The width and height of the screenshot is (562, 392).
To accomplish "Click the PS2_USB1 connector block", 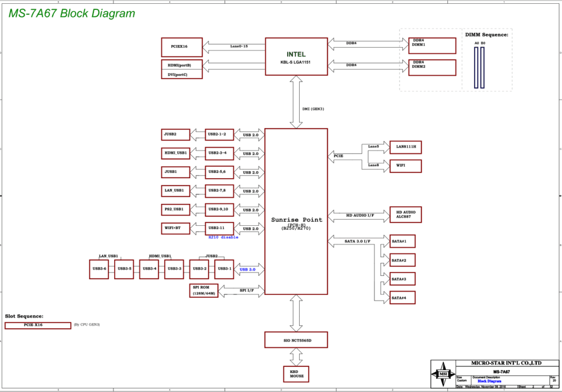I will 176,209.
